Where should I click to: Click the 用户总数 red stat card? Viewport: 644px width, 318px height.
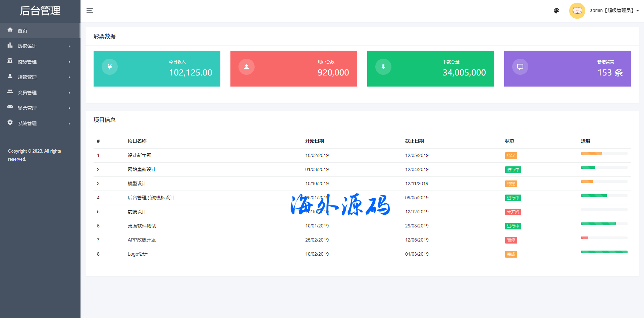[x=293, y=68]
